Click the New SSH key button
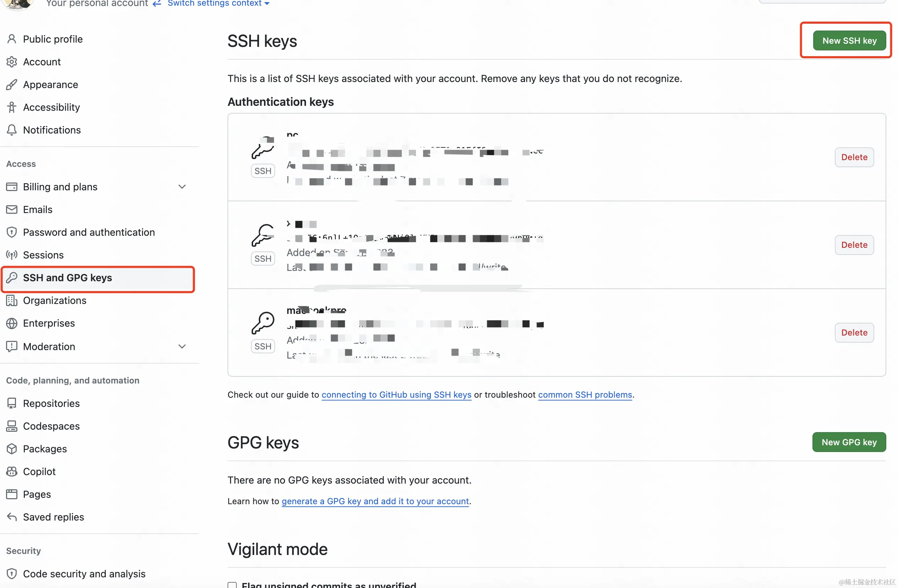The height and width of the screenshot is (588, 898). point(849,40)
